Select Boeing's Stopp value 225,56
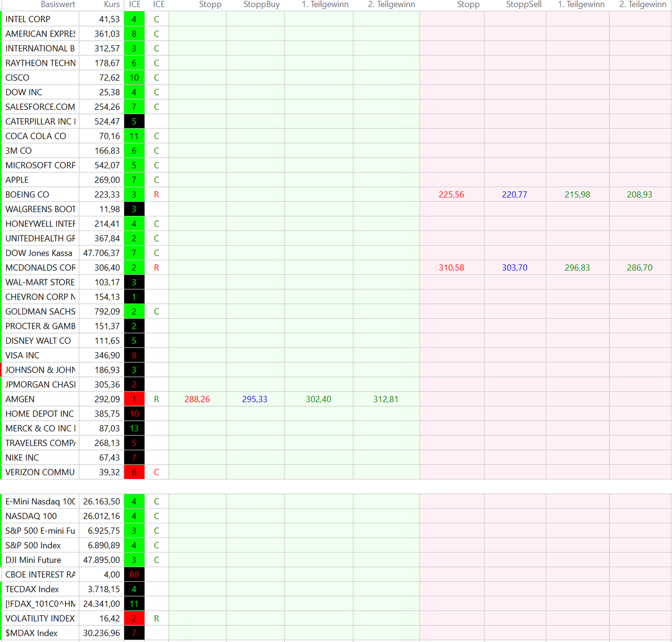The height and width of the screenshot is (642, 672). 451,195
